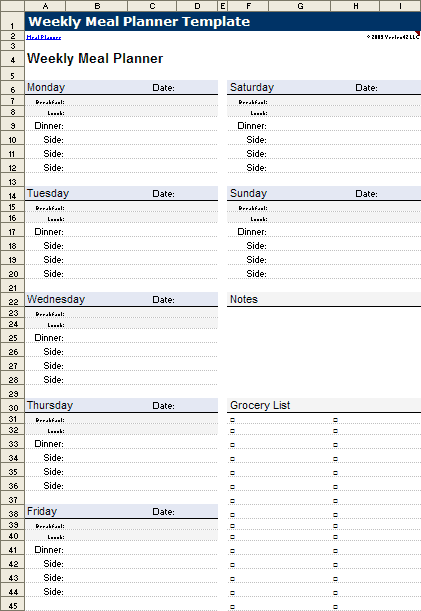421x611 pixels.
Task: Click Wednesday's Dinner label
Action: point(49,338)
